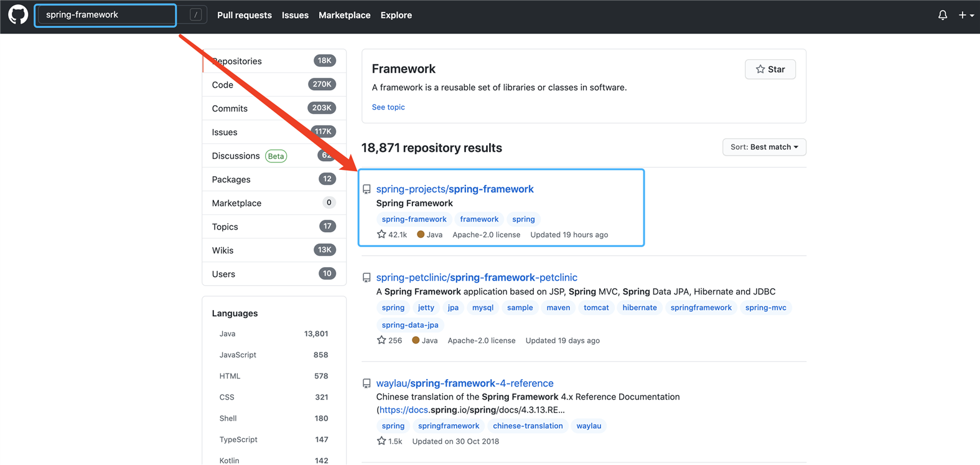Viewport: 980px width, 465px height.
Task: Filter results by TypeScript language
Action: 274,439
